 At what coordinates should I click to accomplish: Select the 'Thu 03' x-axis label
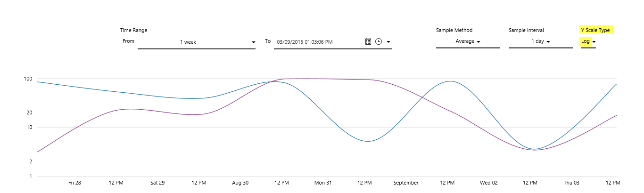click(x=571, y=183)
